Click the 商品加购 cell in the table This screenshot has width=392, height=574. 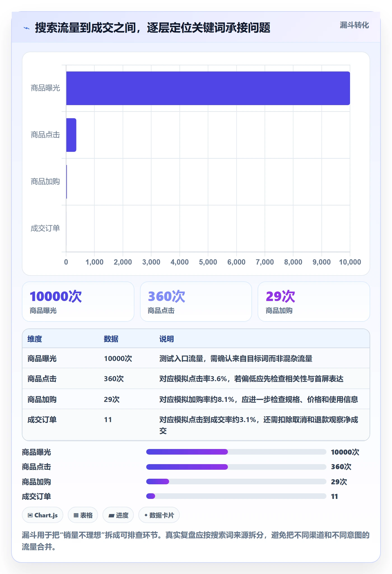tap(42, 399)
